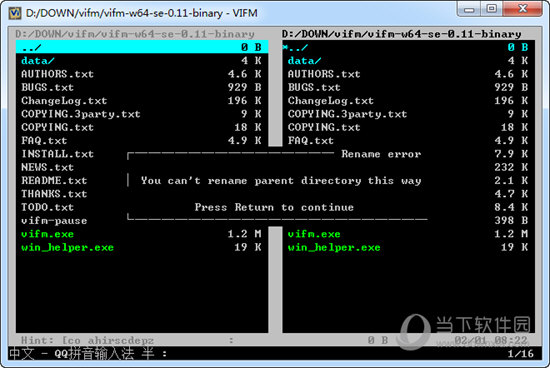Click the 196 K size of left ChangeLog.txt

click(x=244, y=101)
